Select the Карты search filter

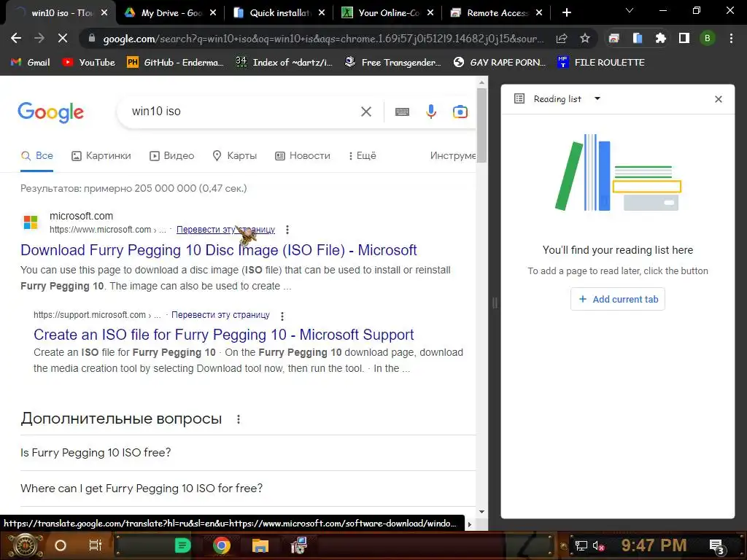pos(234,156)
